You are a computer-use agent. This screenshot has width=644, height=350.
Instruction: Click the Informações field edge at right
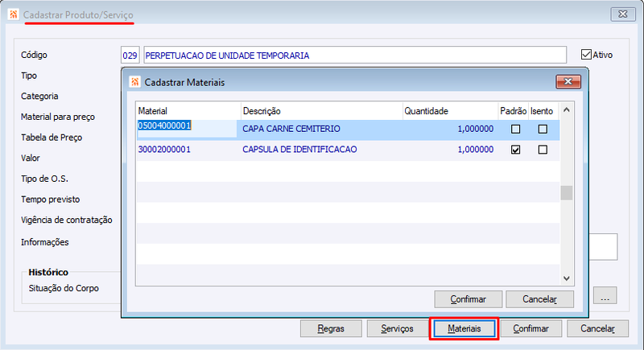603,247
